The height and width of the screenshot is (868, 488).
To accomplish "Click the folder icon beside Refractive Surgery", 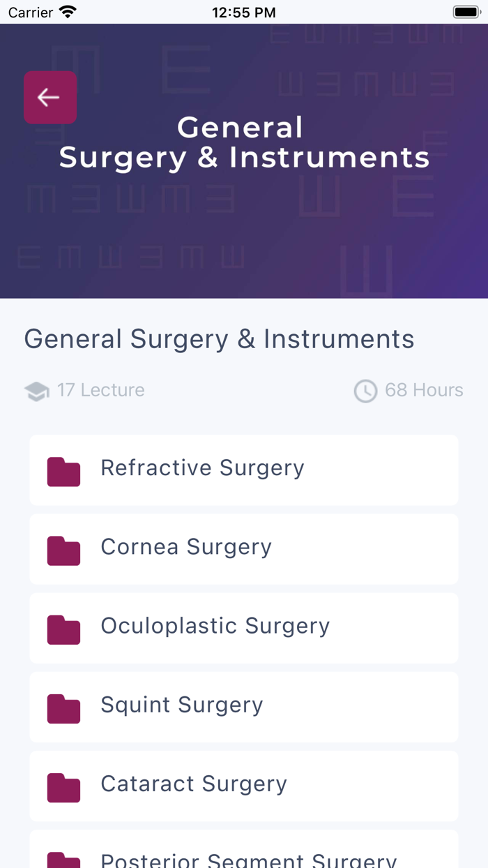I will pos(63,470).
